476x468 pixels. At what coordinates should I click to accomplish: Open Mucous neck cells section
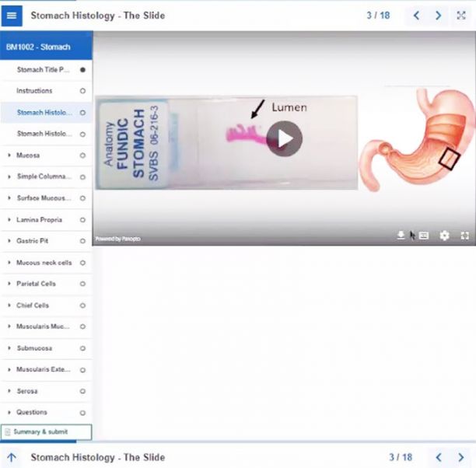click(x=47, y=263)
